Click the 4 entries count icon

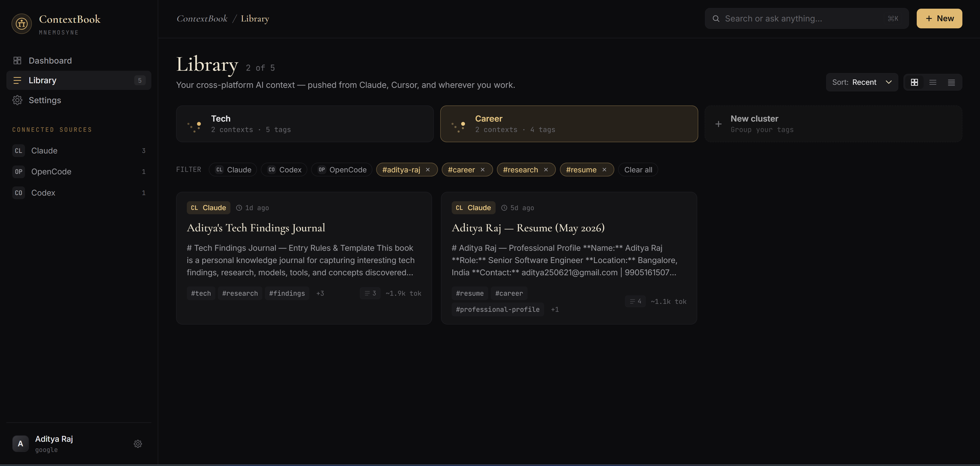click(635, 302)
